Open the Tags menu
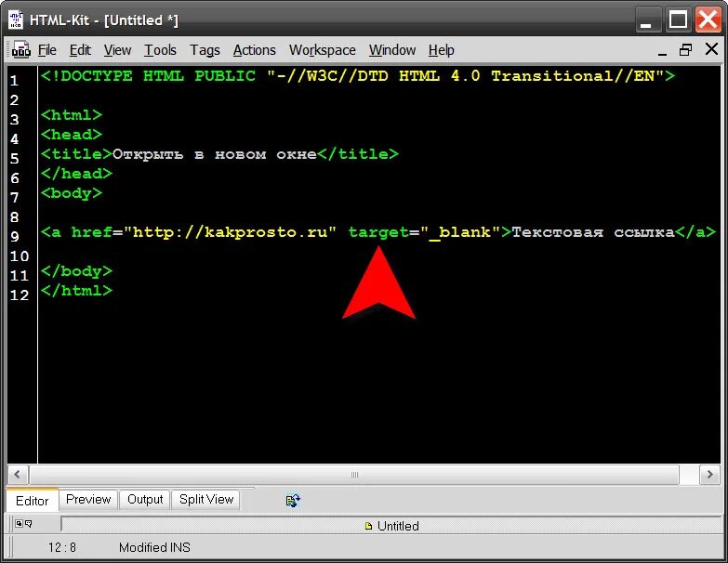 [205, 49]
